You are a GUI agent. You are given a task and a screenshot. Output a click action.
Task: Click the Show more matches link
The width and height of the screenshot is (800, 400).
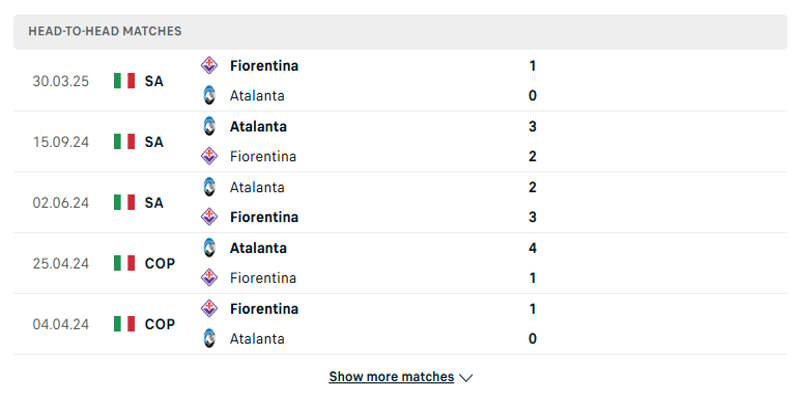[391, 377]
